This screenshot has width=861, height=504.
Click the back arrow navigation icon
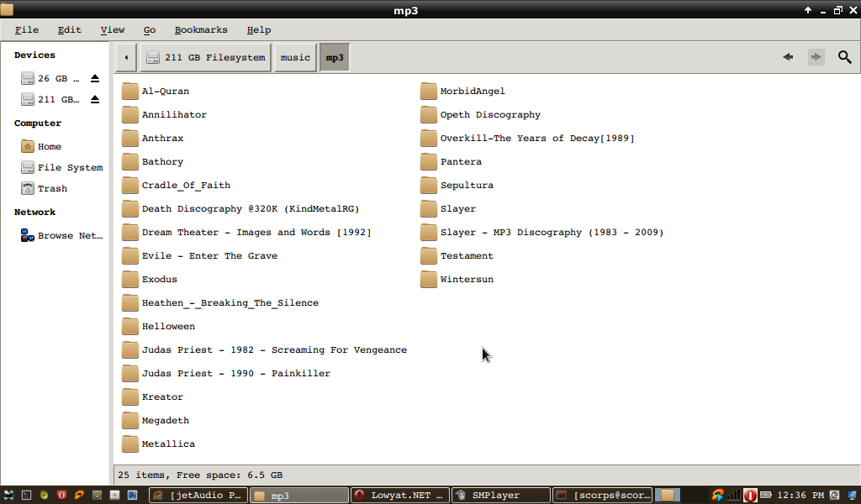pyautogui.click(x=788, y=57)
